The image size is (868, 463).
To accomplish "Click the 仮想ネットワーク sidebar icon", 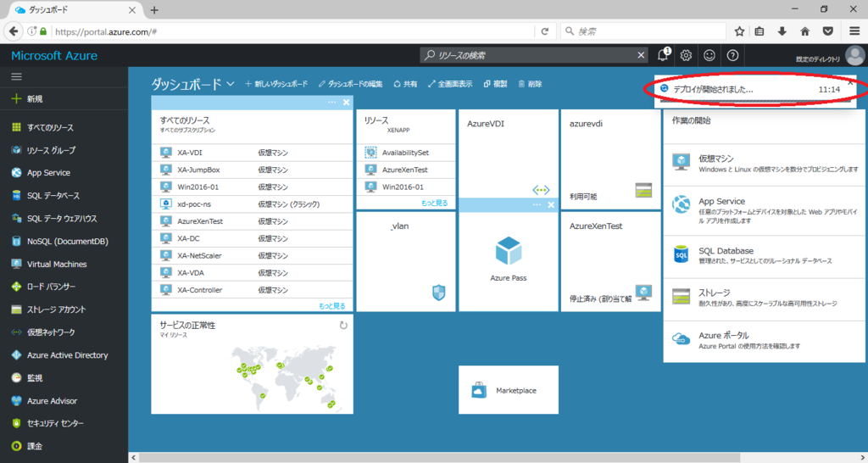I will [17, 332].
